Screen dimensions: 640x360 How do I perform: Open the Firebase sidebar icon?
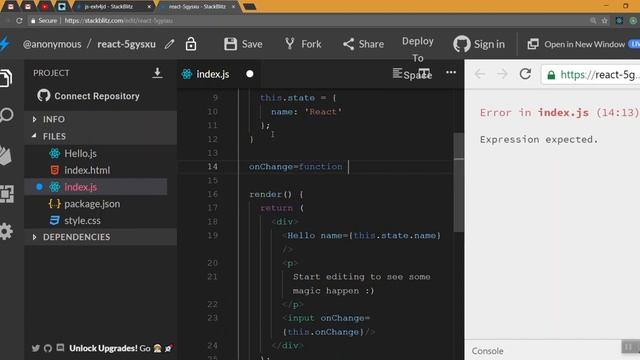(x=6, y=155)
